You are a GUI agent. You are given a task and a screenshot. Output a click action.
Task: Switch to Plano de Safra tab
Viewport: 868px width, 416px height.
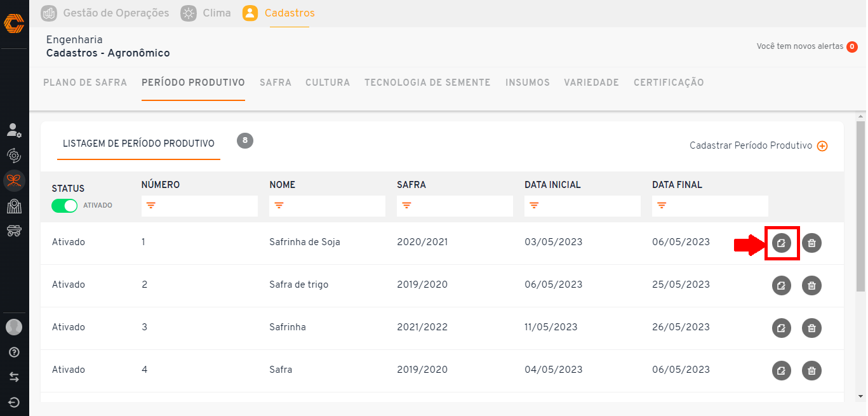point(85,83)
